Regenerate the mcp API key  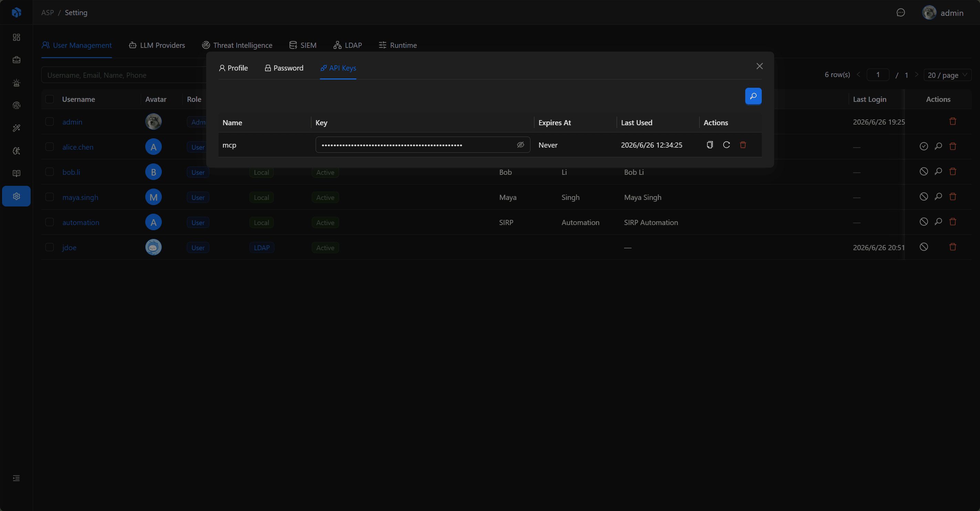(x=726, y=145)
